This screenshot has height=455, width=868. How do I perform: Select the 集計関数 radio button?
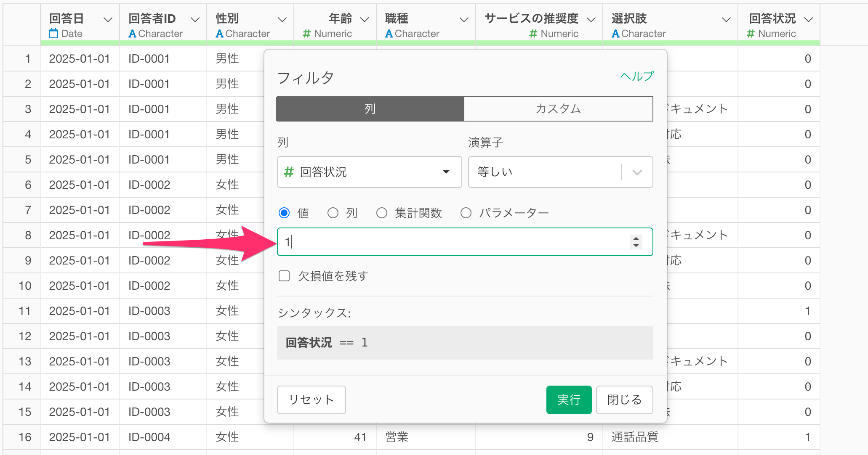click(x=382, y=213)
